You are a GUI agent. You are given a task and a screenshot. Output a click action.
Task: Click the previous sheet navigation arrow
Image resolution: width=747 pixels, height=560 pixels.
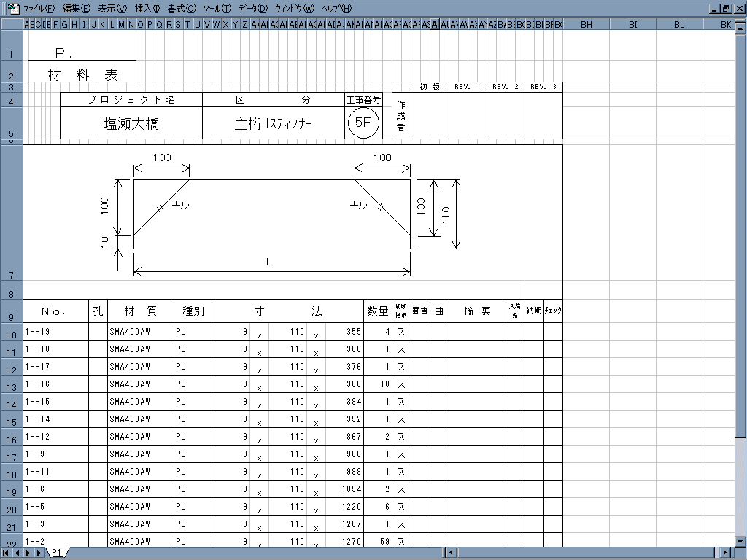pos(18,553)
